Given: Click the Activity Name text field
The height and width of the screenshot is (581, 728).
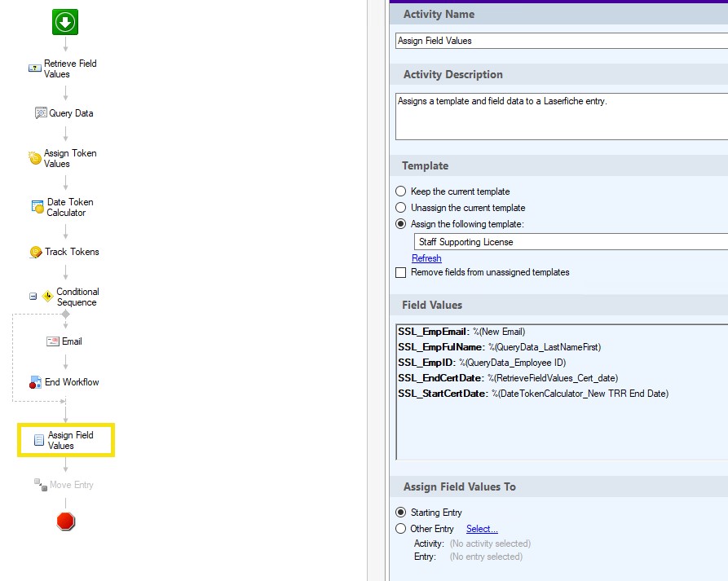Looking at the screenshot, I should [561, 41].
